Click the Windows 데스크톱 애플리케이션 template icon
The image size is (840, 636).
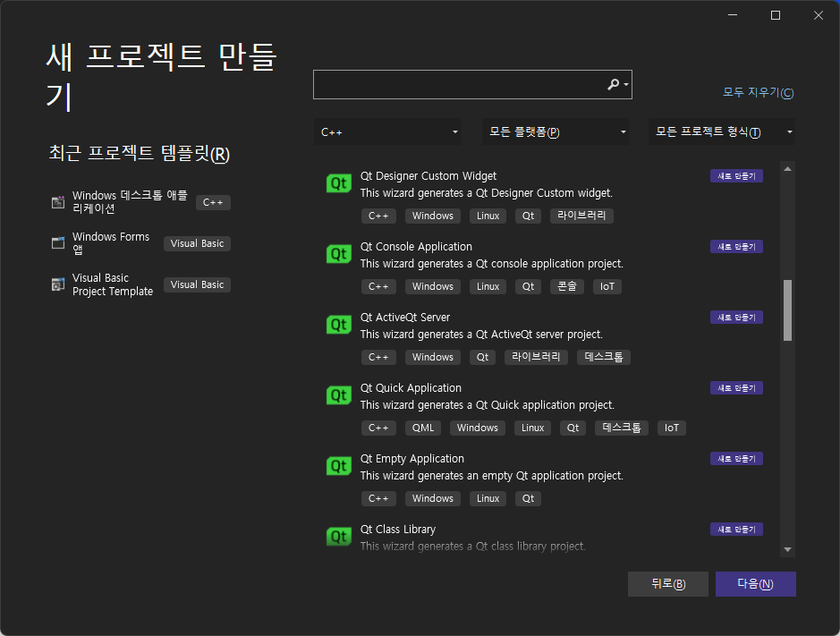click(58, 202)
